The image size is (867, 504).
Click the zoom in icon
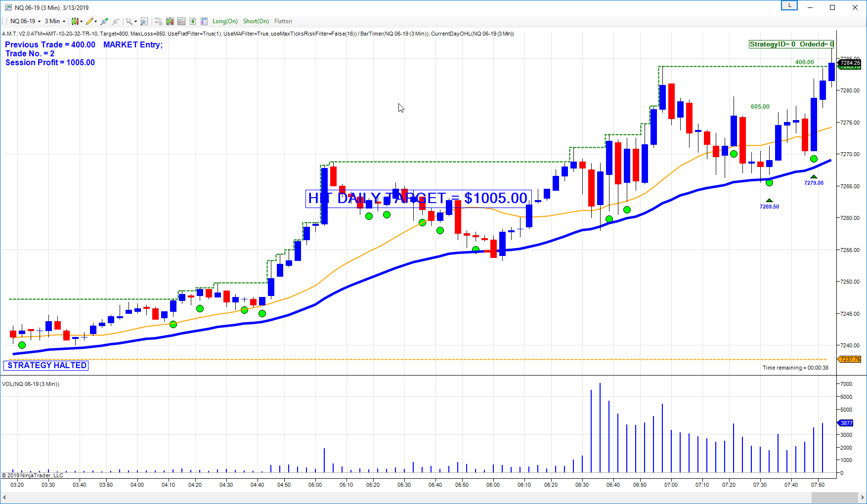pyautogui.click(x=104, y=21)
